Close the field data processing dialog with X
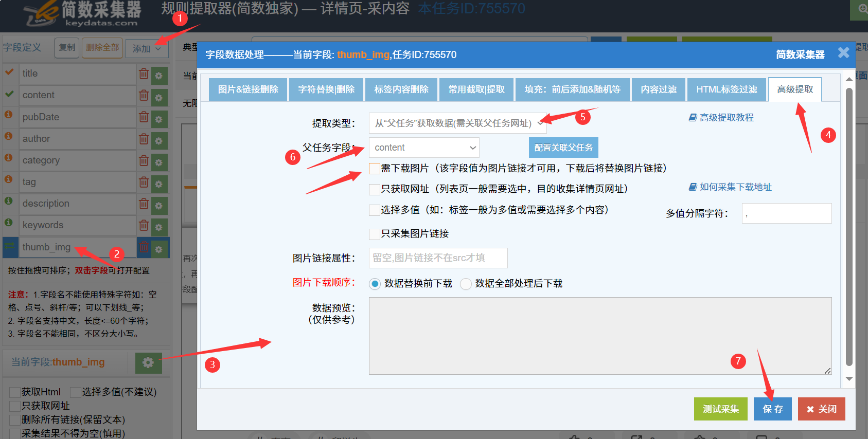Image resolution: width=868 pixels, height=439 pixels. pyautogui.click(x=843, y=53)
